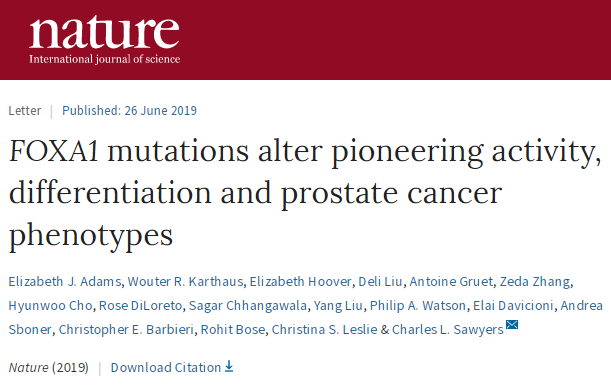Viewport: 611px width, 386px height.
Task: Select corresponding author Charles L. Sawyers
Action: tap(448, 330)
